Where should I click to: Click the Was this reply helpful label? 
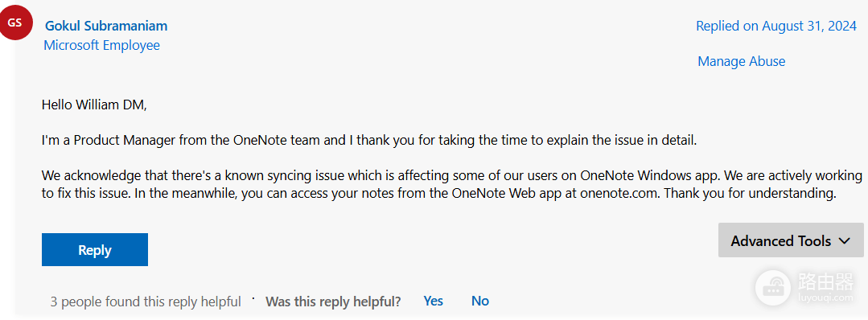tap(333, 302)
